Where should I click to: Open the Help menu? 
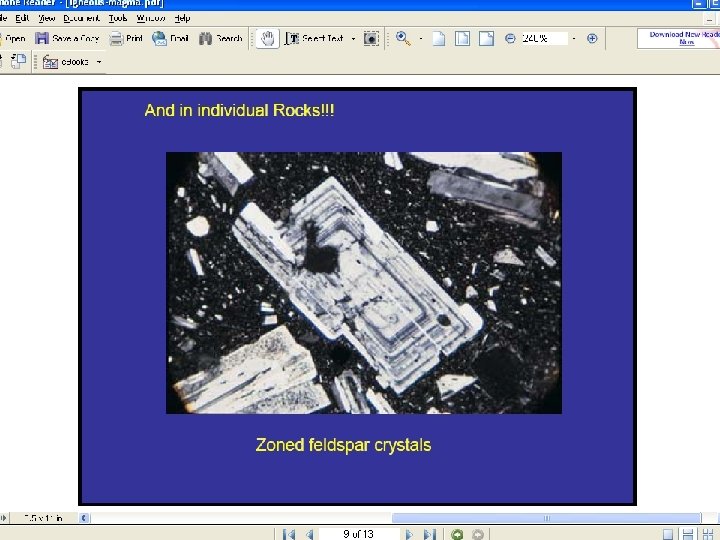[182, 18]
